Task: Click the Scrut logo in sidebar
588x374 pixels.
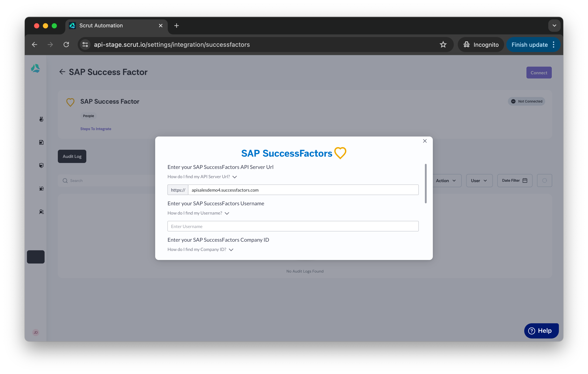Action: click(x=36, y=69)
